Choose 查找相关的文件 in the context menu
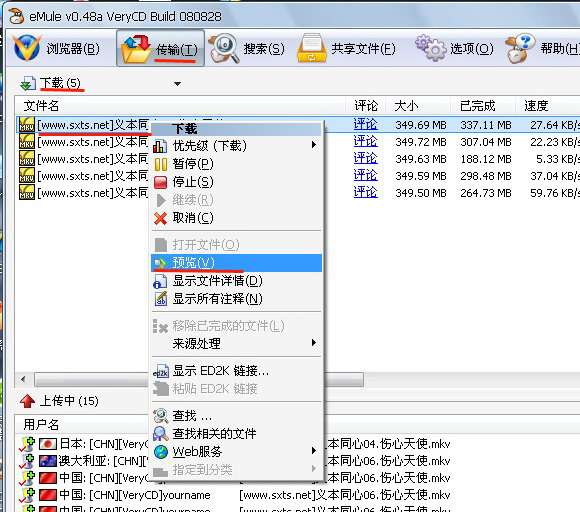 click(236, 434)
